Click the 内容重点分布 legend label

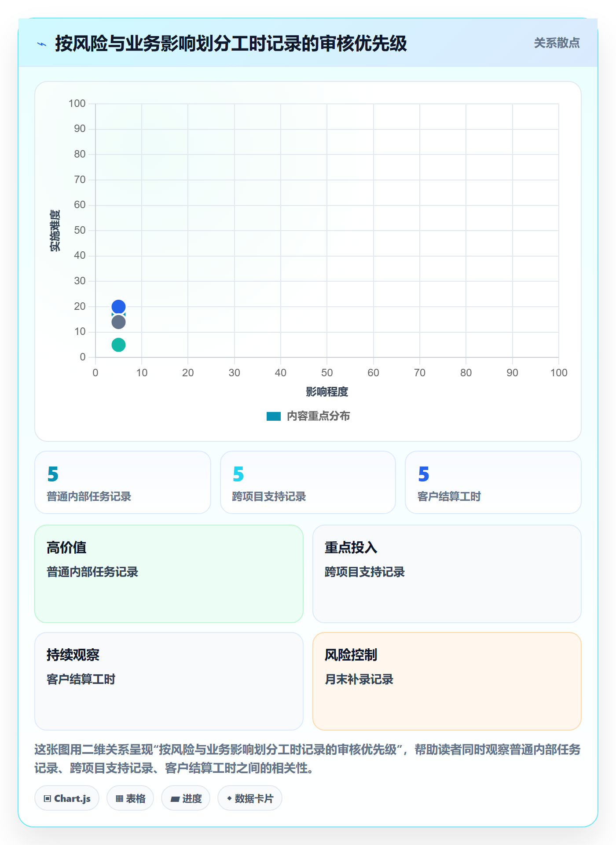(318, 416)
